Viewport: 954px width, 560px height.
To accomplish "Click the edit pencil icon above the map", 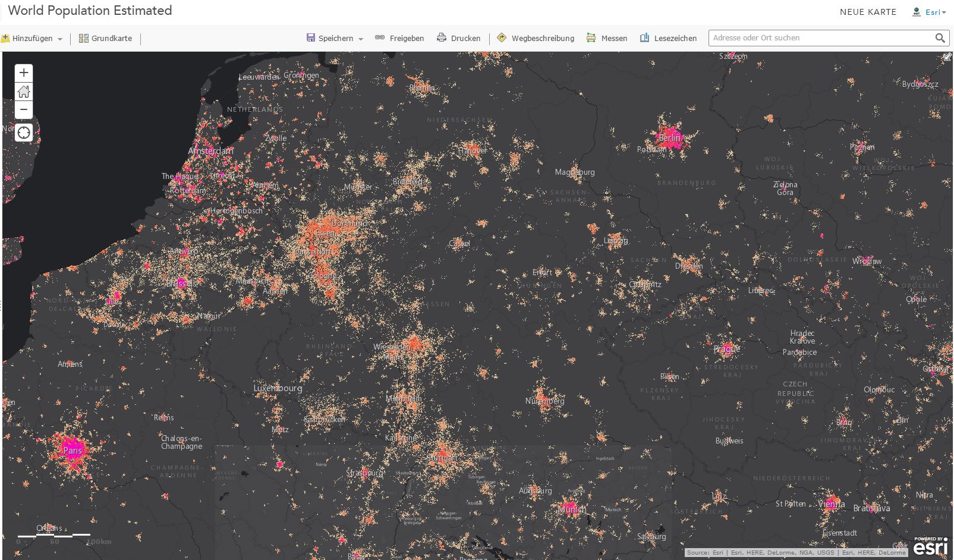I will (948, 56).
